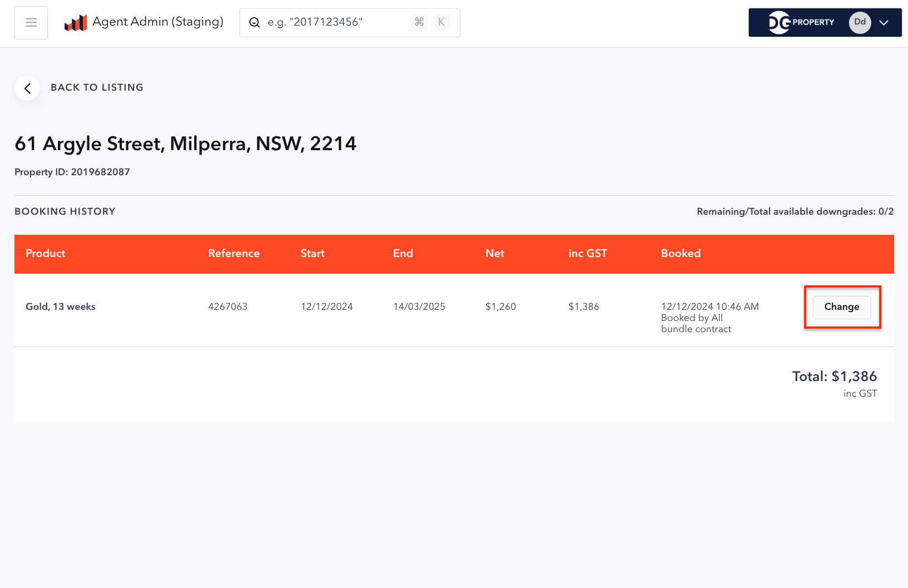908x588 pixels.
Task: Click the Command key shortcut badge
Action: [419, 22]
